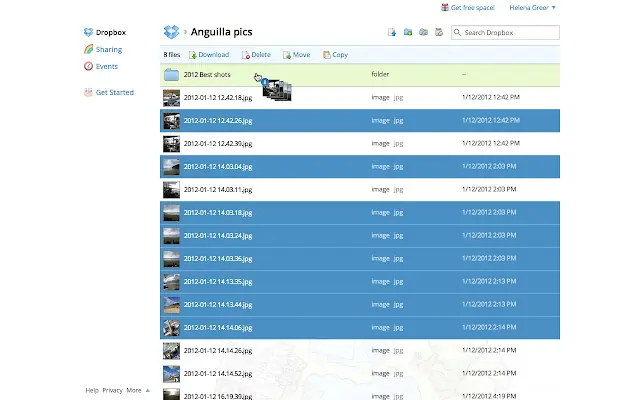Viewport: 640px width, 400px height.
Task: Open Events via the clock icon
Action: pyautogui.click(x=88, y=66)
